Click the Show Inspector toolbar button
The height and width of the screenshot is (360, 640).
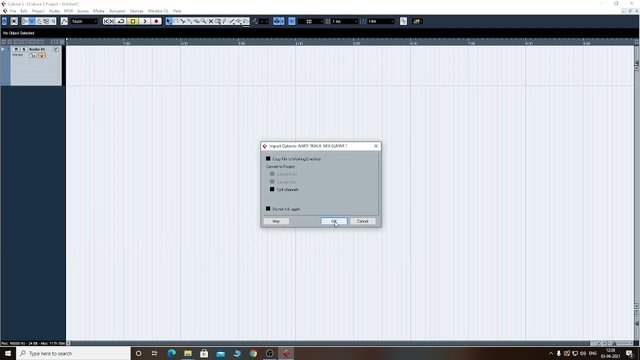25,21
